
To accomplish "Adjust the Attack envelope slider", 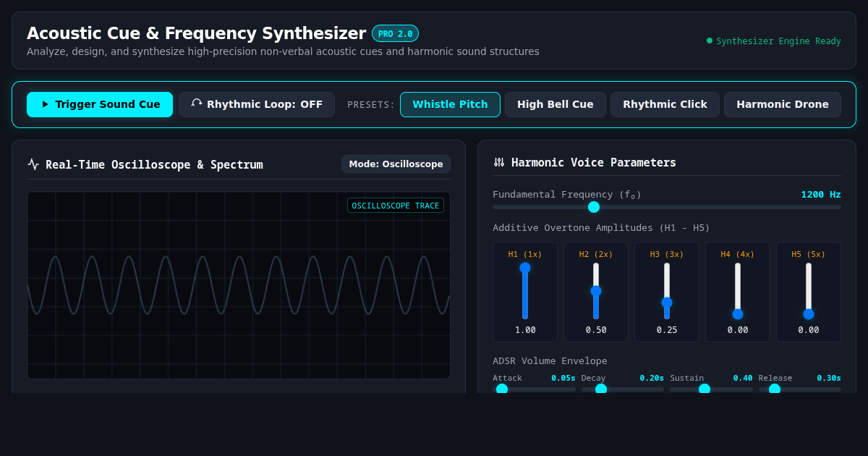I will point(534,389).
